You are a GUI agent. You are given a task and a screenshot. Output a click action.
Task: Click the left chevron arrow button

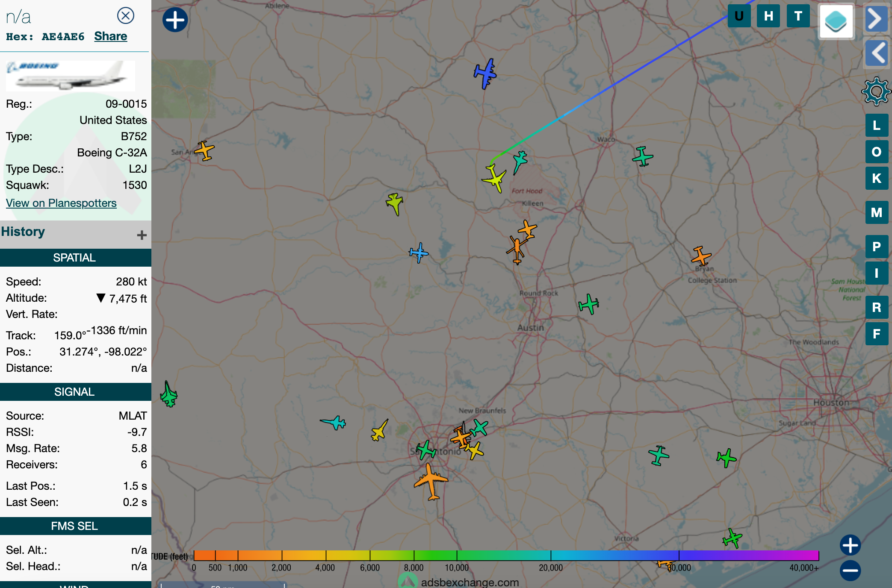[876, 53]
